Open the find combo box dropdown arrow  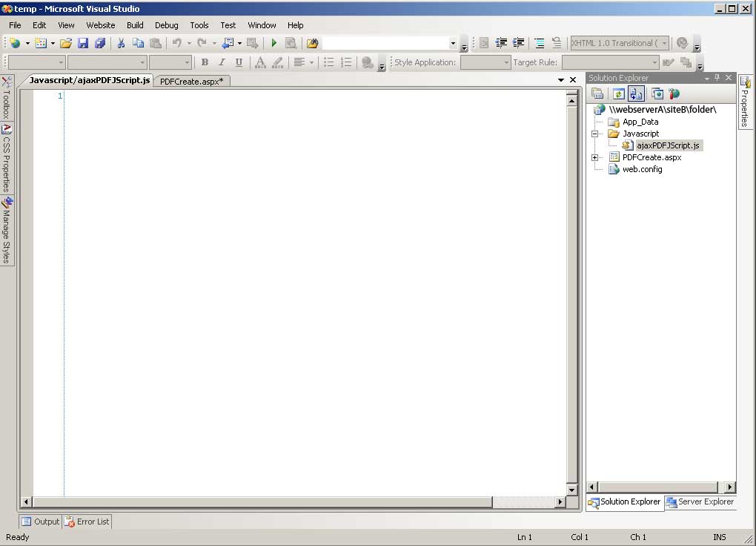coord(453,44)
